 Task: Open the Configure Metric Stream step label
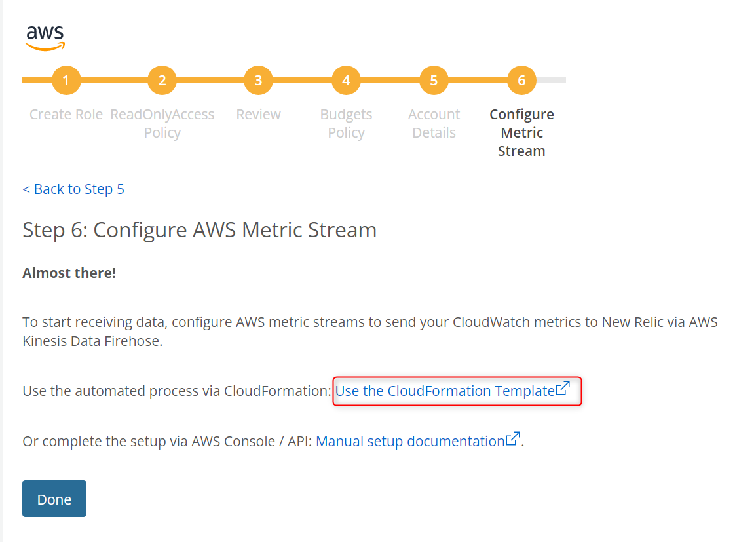click(x=521, y=132)
